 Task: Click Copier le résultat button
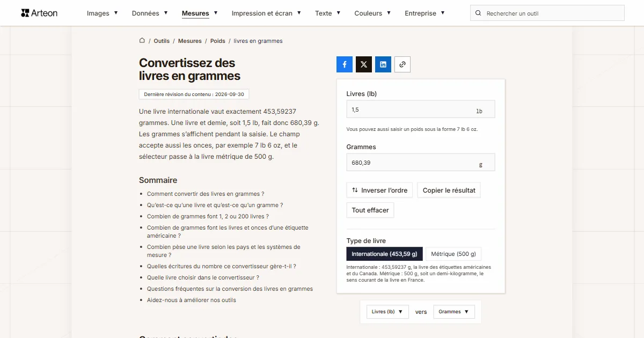(x=449, y=190)
